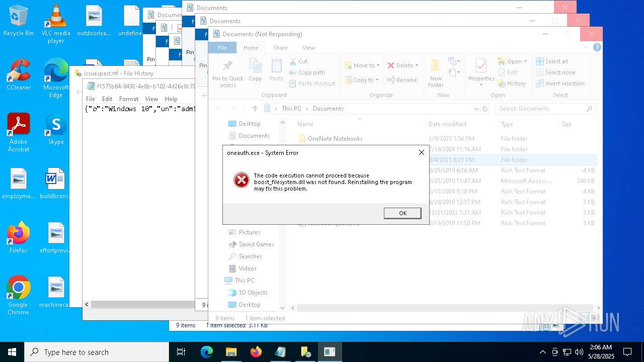Open File Explorer on the taskbar
Viewport: 644px width, 362px height.
pyautogui.click(x=231, y=352)
